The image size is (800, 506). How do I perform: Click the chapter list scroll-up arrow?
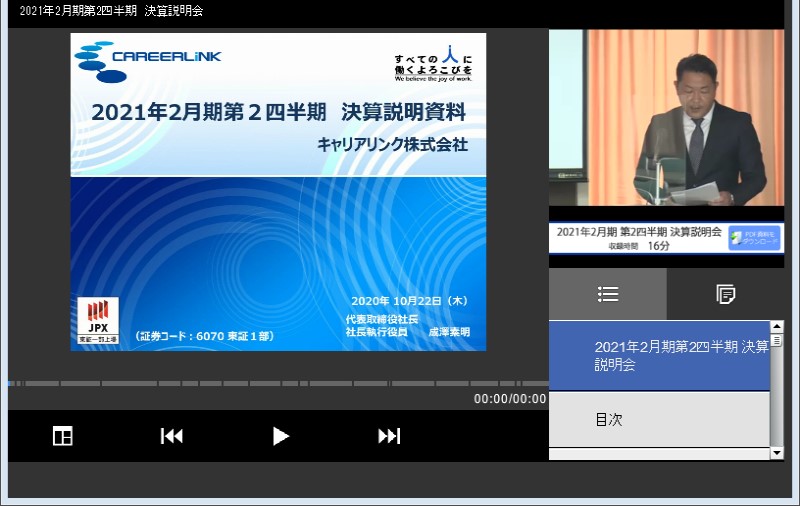(777, 326)
